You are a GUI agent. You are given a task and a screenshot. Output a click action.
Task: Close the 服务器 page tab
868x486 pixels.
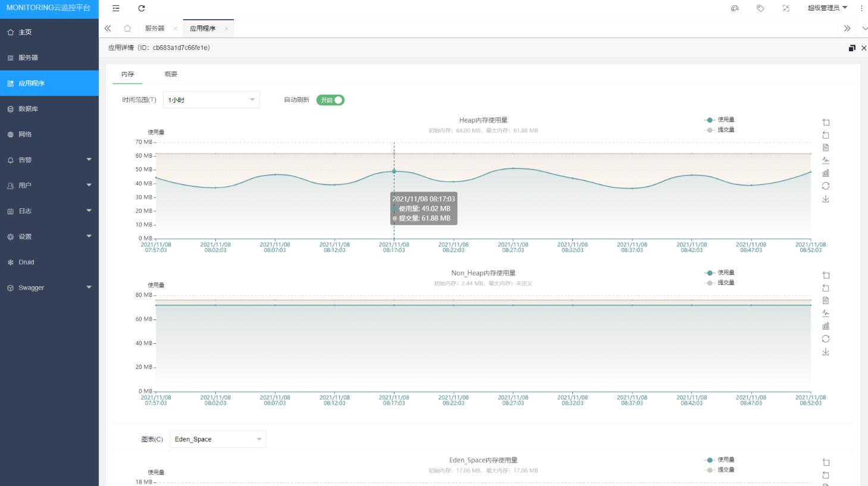(x=175, y=29)
